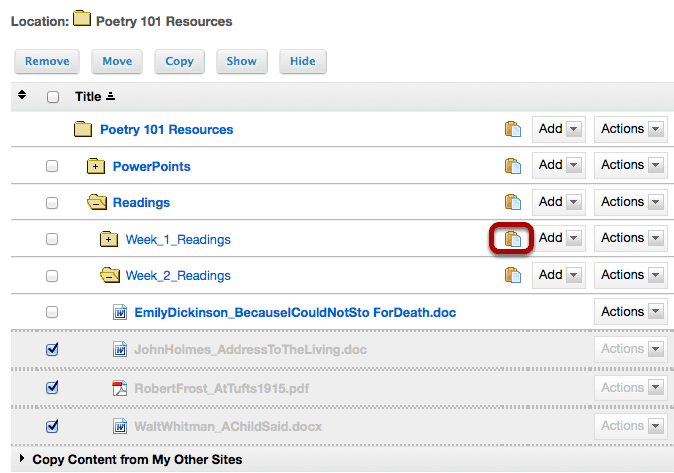Click paste icon beside Poetry 101 Resources
The image size is (674, 473).
pos(512,129)
